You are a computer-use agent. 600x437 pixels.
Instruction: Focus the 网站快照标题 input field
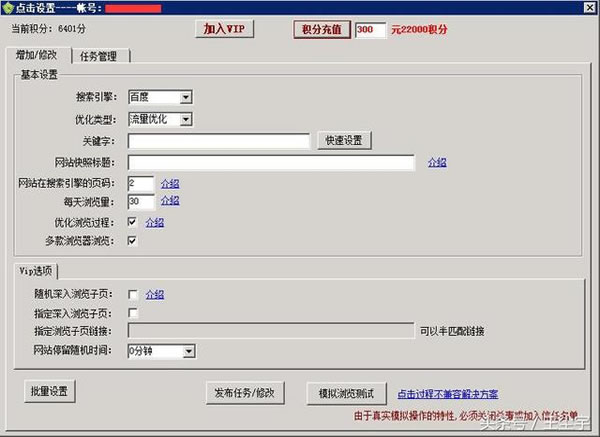pyautogui.click(x=271, y=163)
